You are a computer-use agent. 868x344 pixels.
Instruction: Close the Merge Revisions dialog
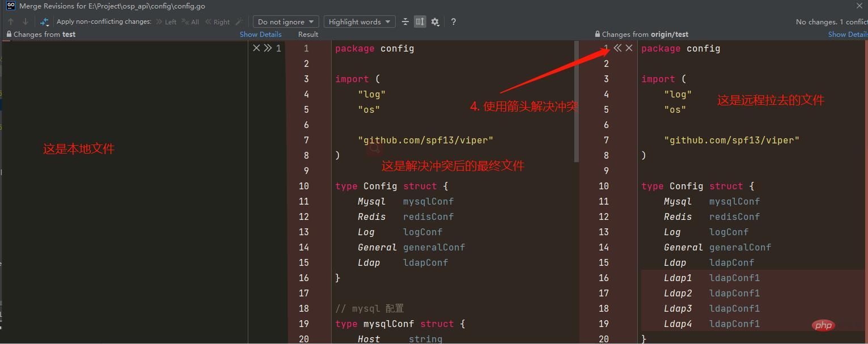pos(860,6)
